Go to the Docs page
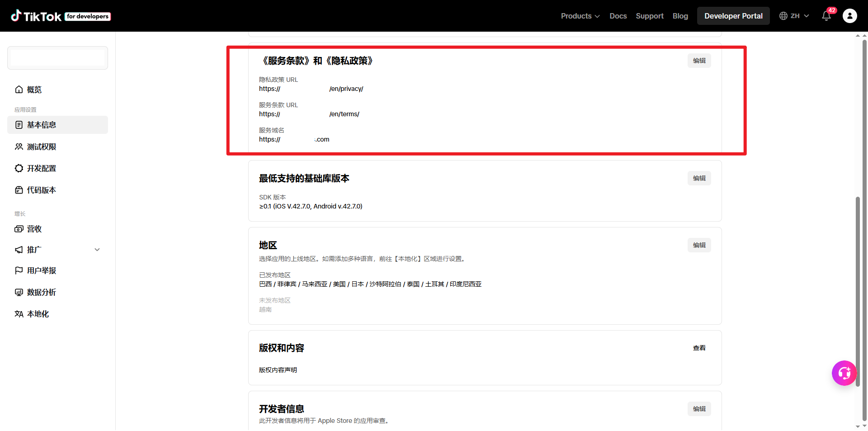This screenshot has height=431, width=868. pyautogui.click(x=618, y=16)
